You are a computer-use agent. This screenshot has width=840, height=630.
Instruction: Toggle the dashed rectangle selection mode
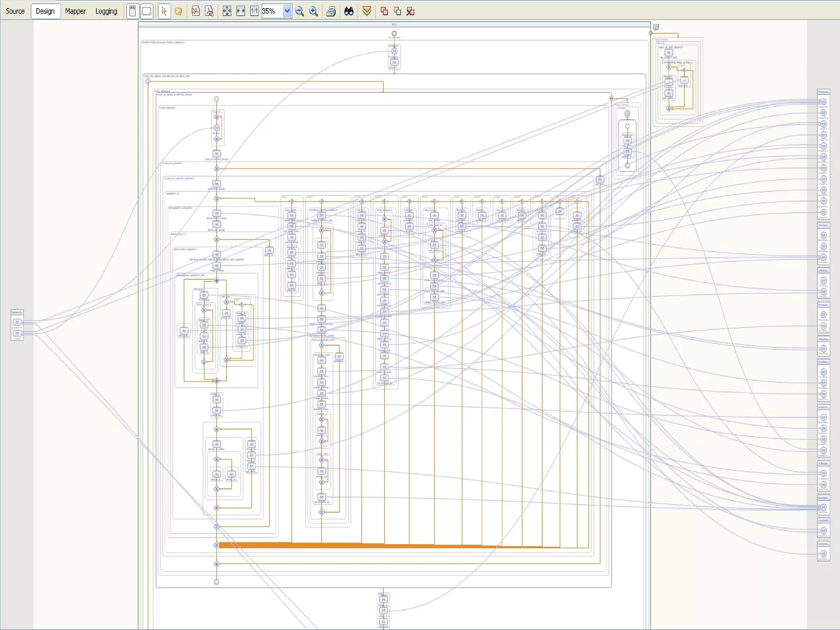[x=146, y=11]
